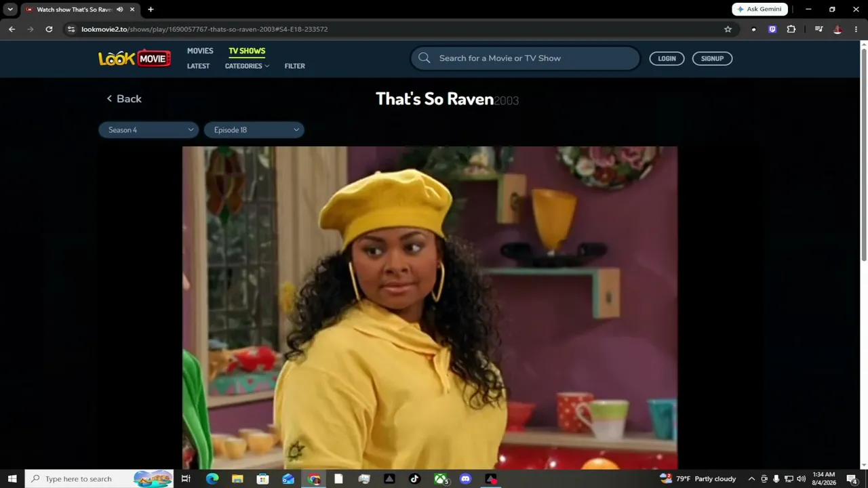Viewport: 868px width, 488px height.
Task: Open the Chrome profile avatar
Action: click(837, 29)
